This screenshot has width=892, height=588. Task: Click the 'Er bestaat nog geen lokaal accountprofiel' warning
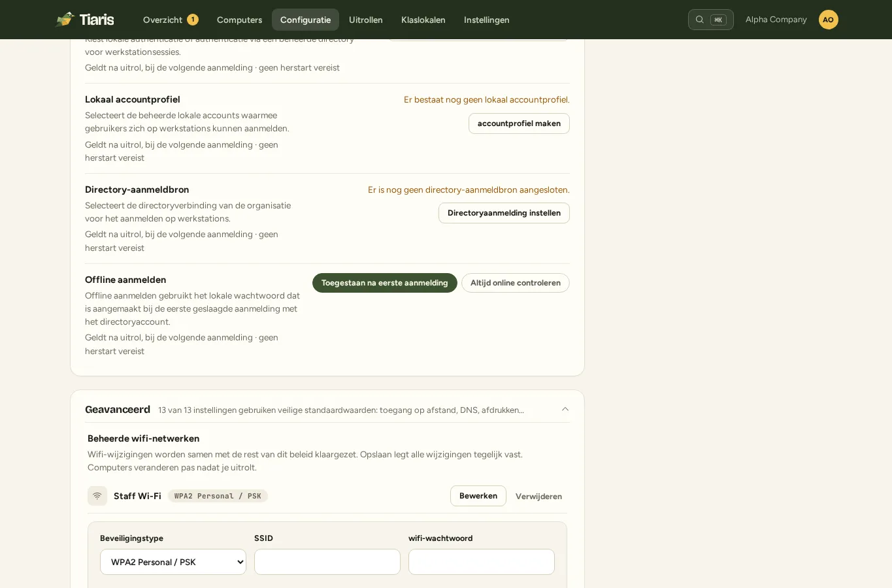coord(487,100)
